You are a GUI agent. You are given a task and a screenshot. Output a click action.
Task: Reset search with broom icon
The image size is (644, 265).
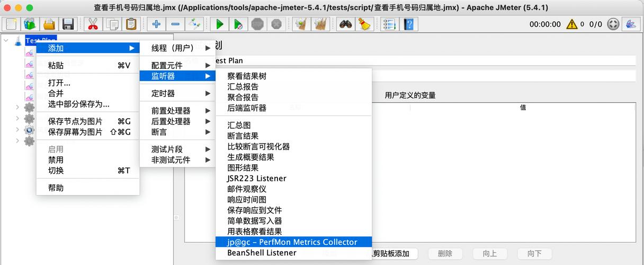[364, 24]
